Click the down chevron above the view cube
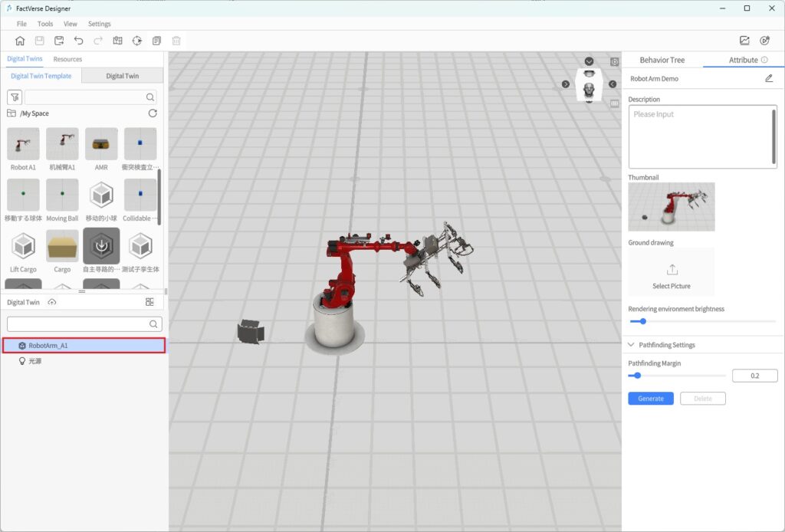The height and width of the screenshot is (532, 785). tap(589, 61)
